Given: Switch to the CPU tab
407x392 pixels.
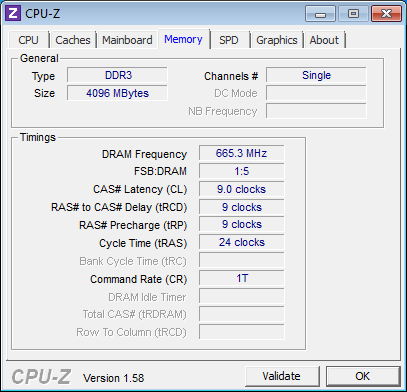Looking at the screenshot, I should pos(28,40).
